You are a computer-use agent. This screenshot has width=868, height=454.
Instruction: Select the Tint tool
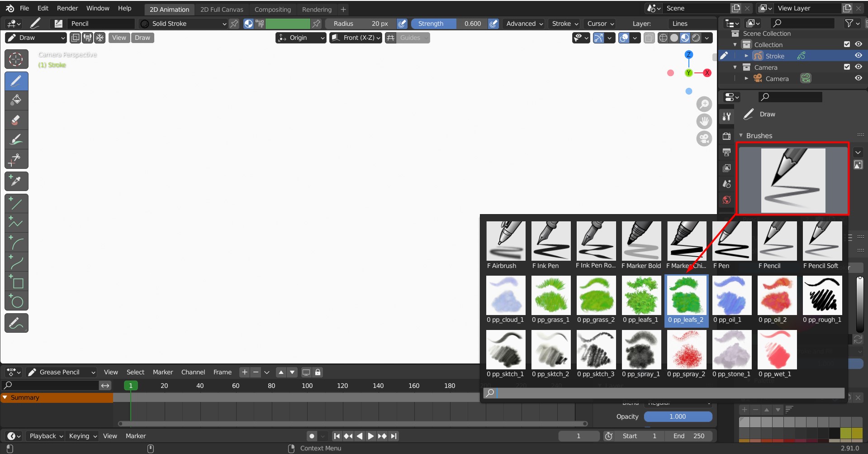(x=16, y=139)
